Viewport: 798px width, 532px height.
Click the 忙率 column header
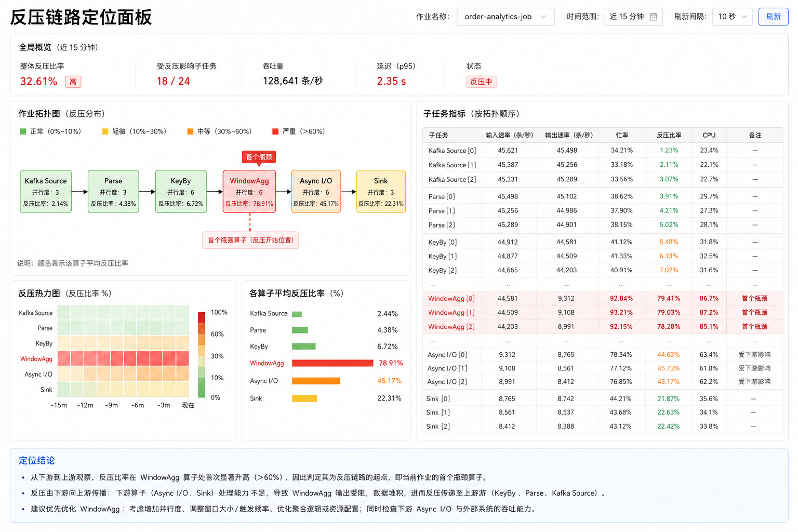click(622, 135)
